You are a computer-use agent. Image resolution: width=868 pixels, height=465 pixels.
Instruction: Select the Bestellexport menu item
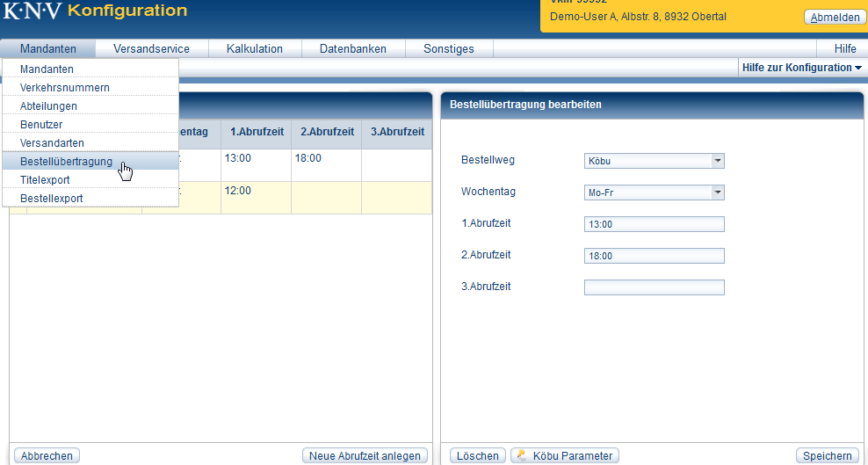52,199
